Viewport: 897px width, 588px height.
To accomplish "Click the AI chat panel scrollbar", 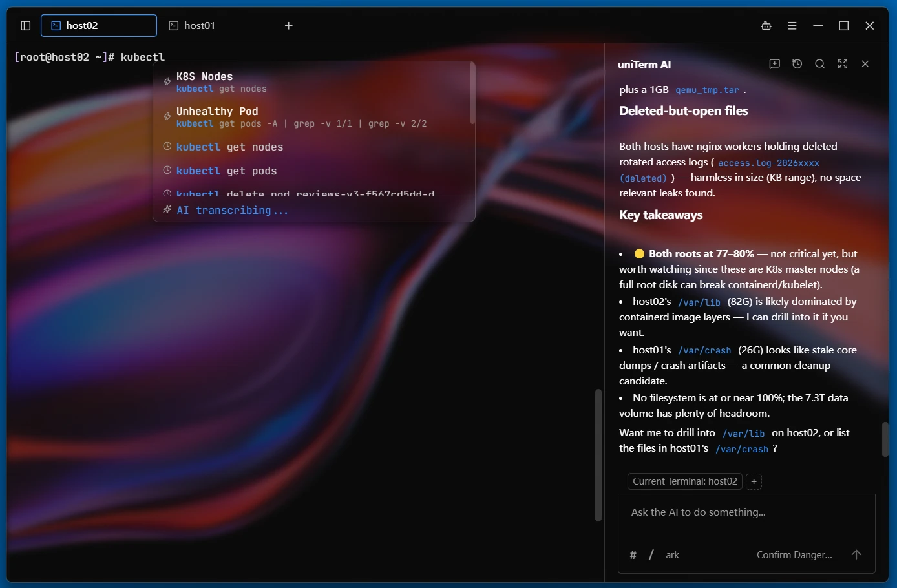I will pos(885,439).
